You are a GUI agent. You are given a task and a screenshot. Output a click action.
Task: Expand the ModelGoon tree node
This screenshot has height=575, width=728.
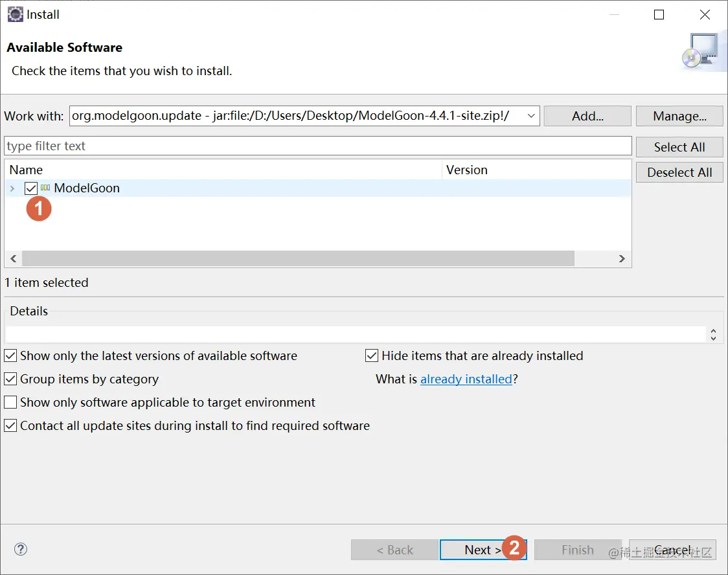[x=12, y=188]
